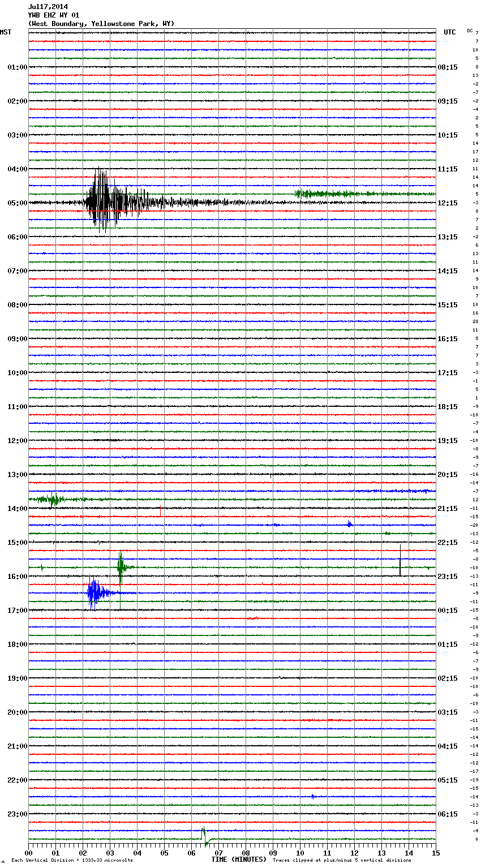This screenshot has width=481, height=868.
Task: Select the 01:00 MST time label
Action: [x=17, y=67]
